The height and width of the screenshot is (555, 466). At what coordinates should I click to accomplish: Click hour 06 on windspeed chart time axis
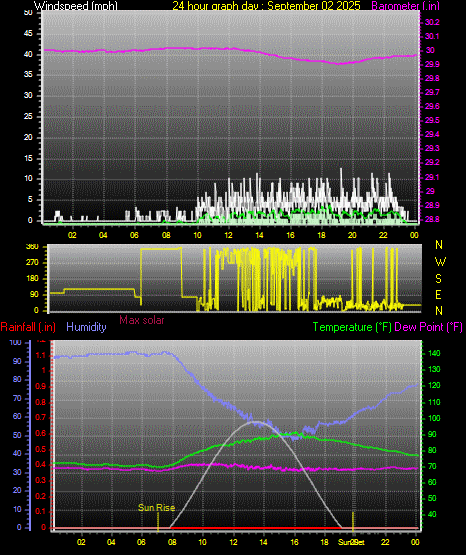[x=134, y=235]
